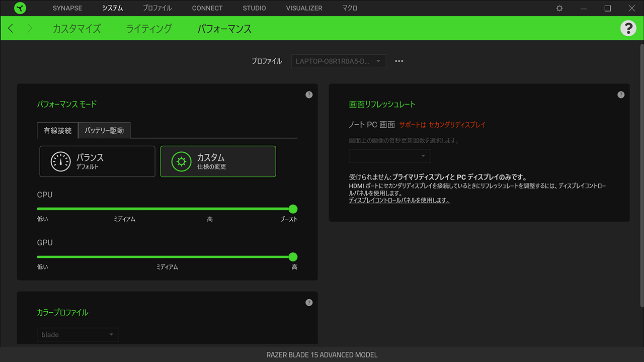Close the Synapse window
Viewport: 644px width, 362px height.
[x=632, y=8]
